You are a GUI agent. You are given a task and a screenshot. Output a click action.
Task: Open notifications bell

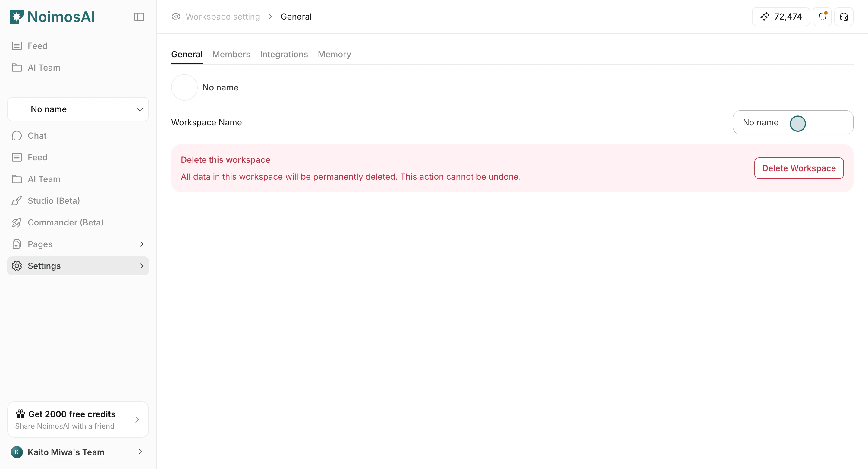[x=822, y=17]
